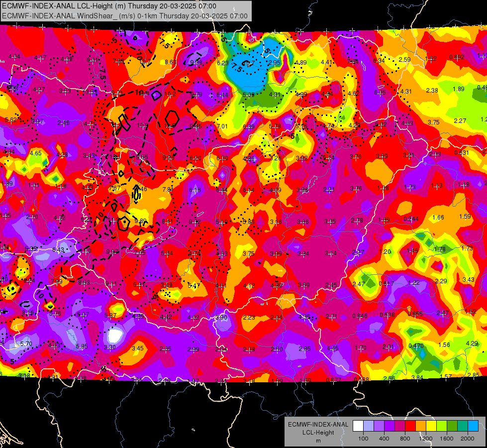Click the grid value 0.244
This screenshot has width=487, height=448.
click(x=411, y=219)
